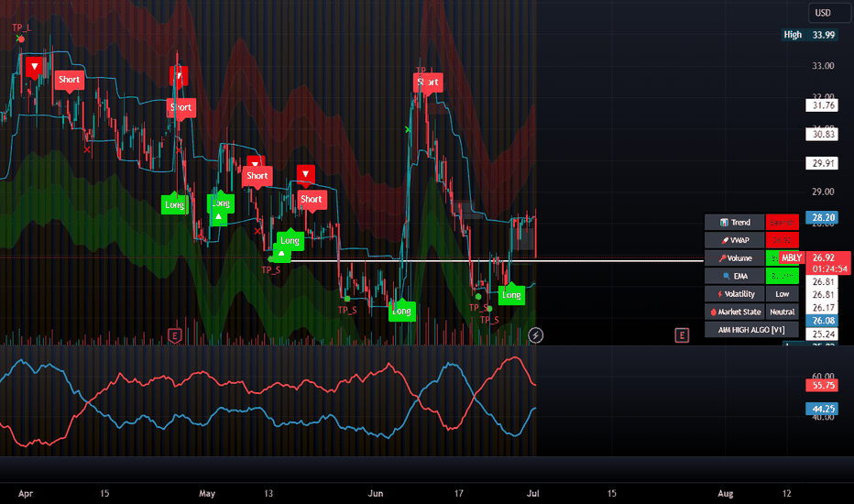This screenshot has width=854, height=504.
Task: Click the EMA row label
Action: point(735,276)
